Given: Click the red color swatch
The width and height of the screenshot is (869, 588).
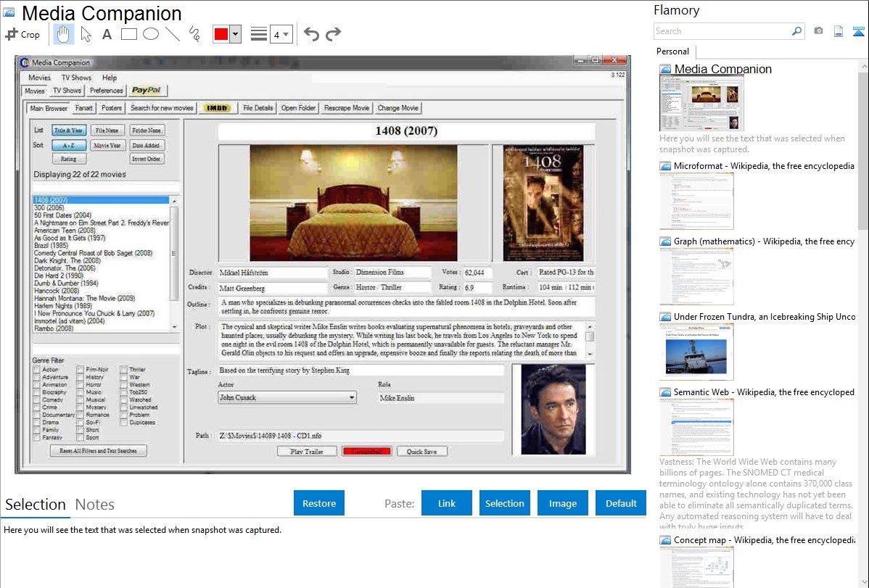Looking at the screenshot, I should coord(221,34).
